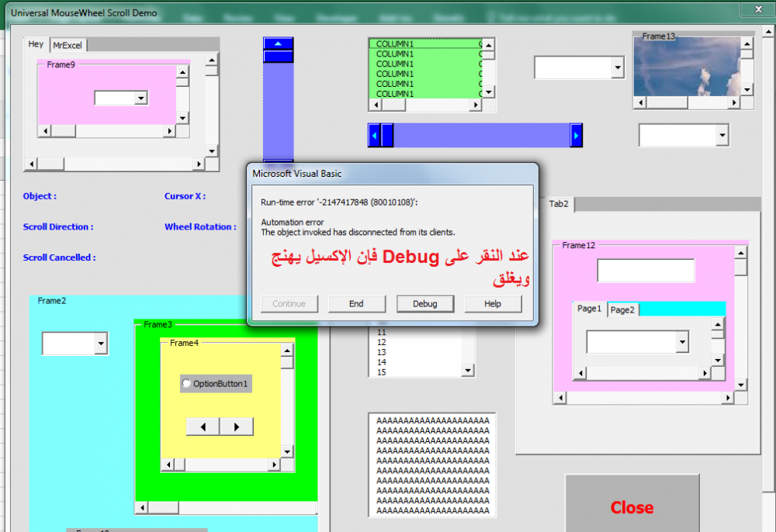Click the right arrow of the Frame4 spin button
The width and height of the screenshot is (776, 532).
[x=237, y=427]
